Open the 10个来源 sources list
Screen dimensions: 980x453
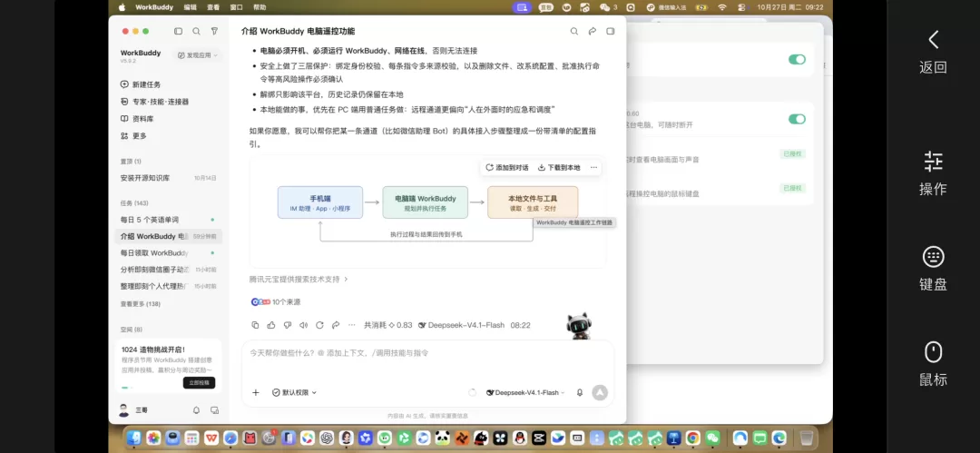(276, 301)
